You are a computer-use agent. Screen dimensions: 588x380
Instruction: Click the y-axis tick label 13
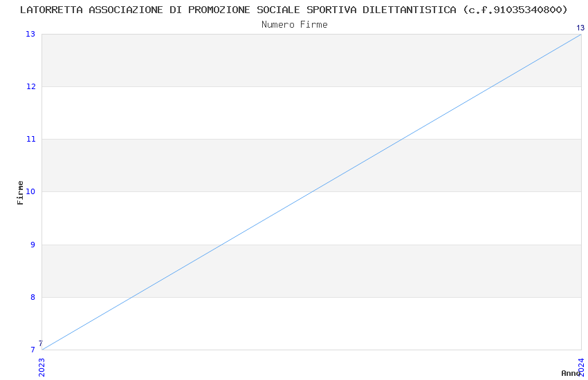(x=30, y=34)
